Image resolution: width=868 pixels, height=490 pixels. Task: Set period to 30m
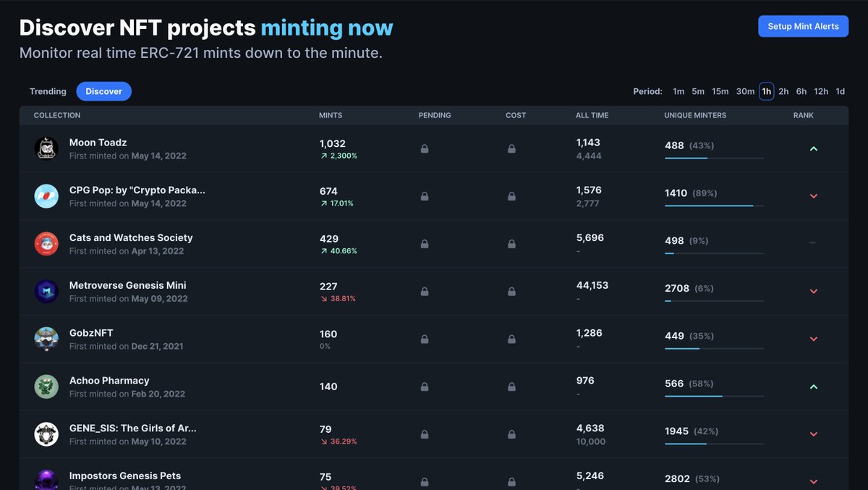745,91
